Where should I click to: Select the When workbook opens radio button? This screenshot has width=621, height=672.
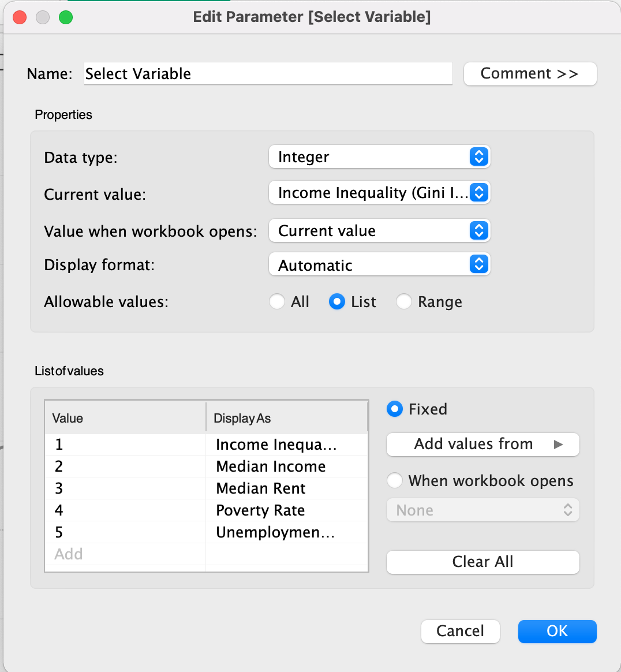coord(395,480)
